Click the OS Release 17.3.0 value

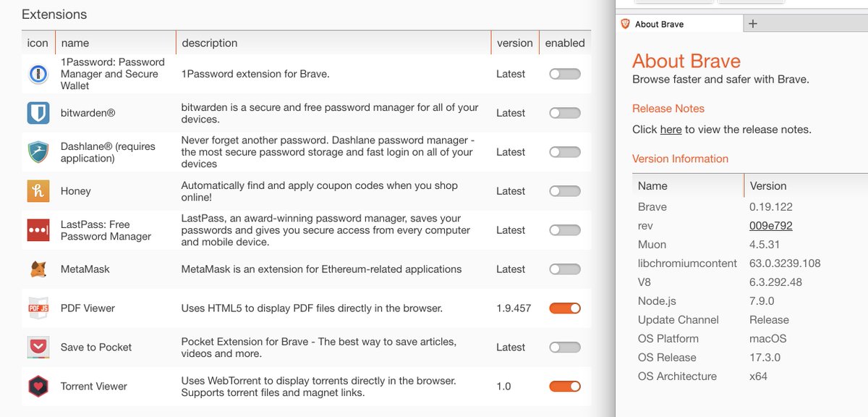coord(765,358)
